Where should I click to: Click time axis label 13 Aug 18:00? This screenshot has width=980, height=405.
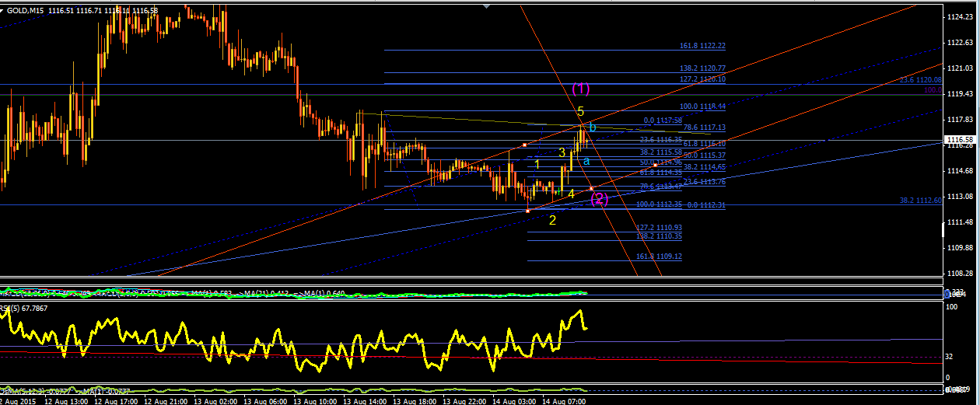[415, 401]
